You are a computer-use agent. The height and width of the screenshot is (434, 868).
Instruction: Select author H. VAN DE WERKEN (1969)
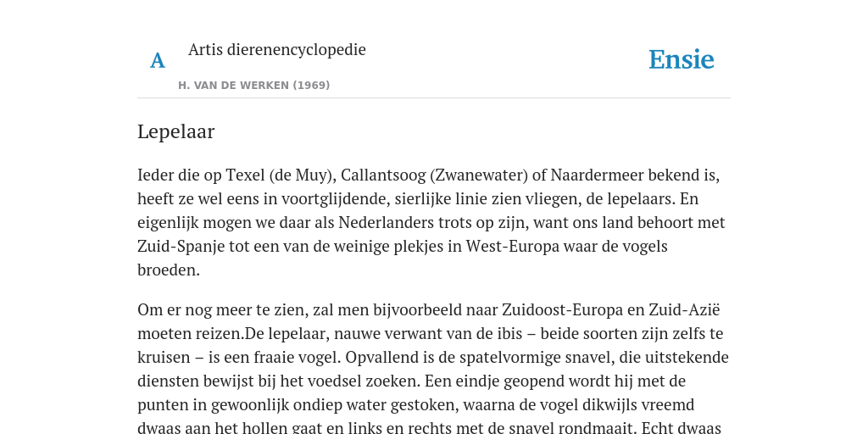(254, 86)
